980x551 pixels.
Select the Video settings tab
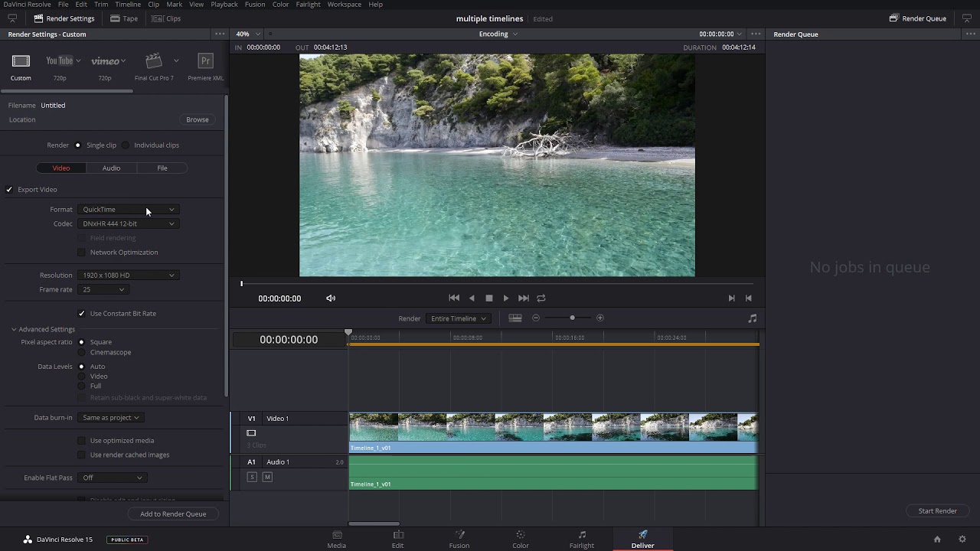(x=61, y=168)
